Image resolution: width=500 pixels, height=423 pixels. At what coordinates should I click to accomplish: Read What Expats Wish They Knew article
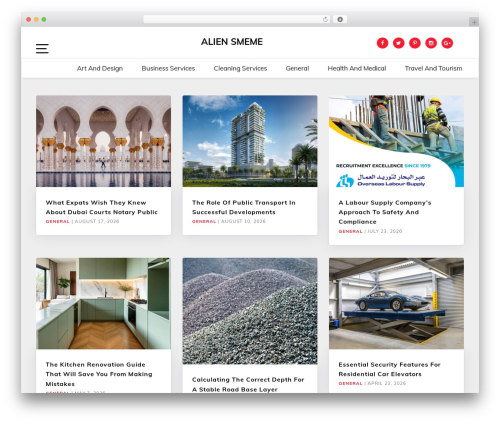click(102, 207)
